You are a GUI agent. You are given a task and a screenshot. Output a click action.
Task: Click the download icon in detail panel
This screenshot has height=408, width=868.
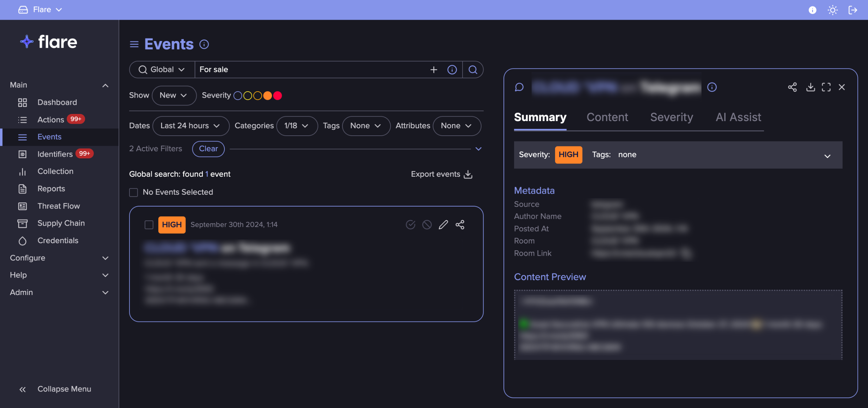point(810,87)
